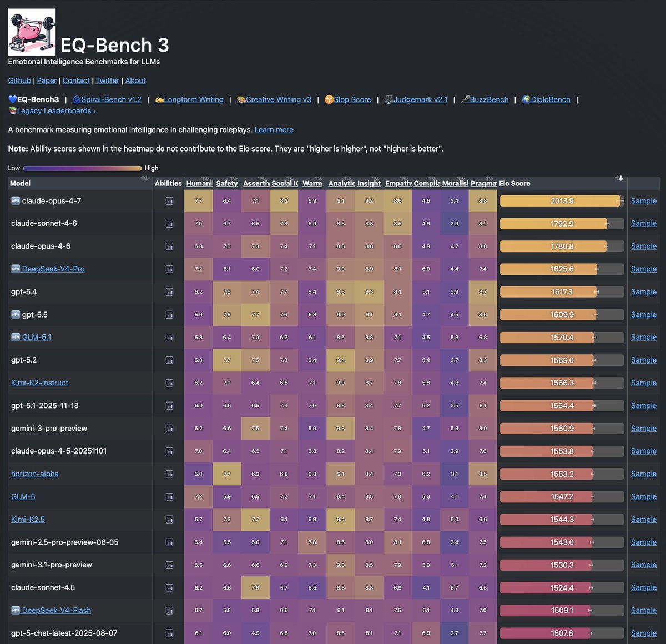Sort table by the Model column arrows
Screen dimensions: 666x644
tap(144, 179)
